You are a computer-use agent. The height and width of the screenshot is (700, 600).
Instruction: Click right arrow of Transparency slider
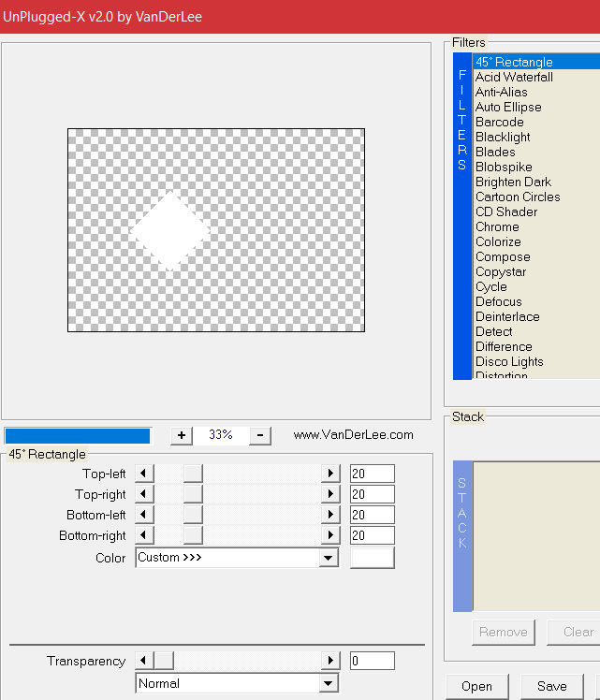click(x=330, y=661)
